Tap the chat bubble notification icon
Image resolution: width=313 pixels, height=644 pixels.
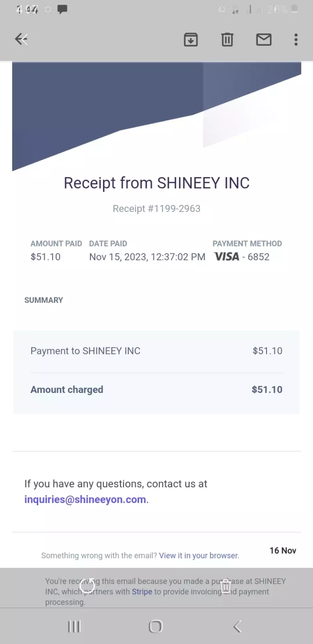coord(62,9)
